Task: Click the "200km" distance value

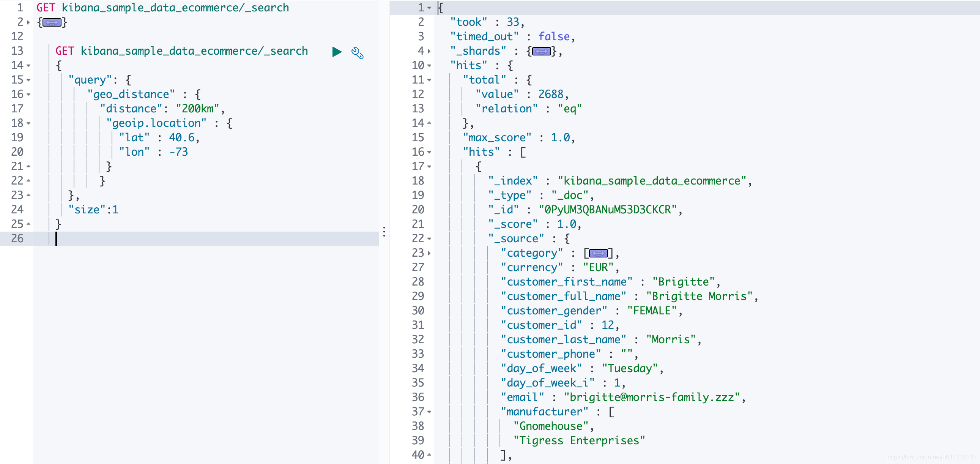Action: pyautogui.click(x=197, y=109)
